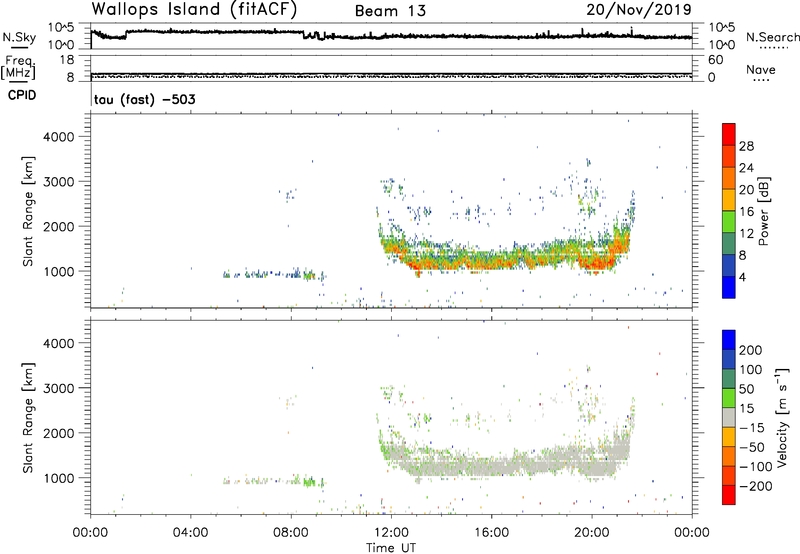The image size is (800, 554).
Task: Click the 'Beam 13' label
Action: 390,11
